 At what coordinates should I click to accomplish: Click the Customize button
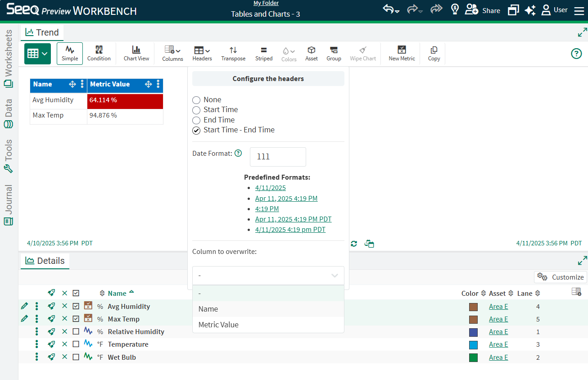click(561, 277)
